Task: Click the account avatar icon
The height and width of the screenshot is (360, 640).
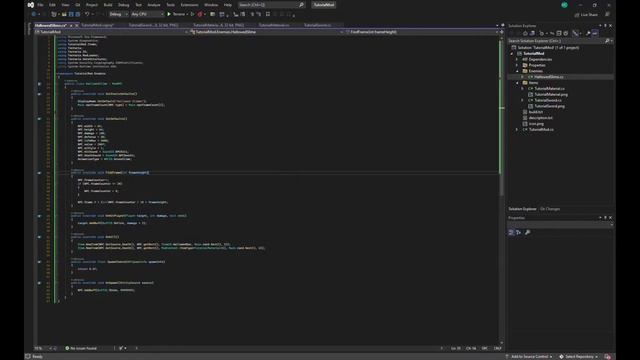Action: 564,5
